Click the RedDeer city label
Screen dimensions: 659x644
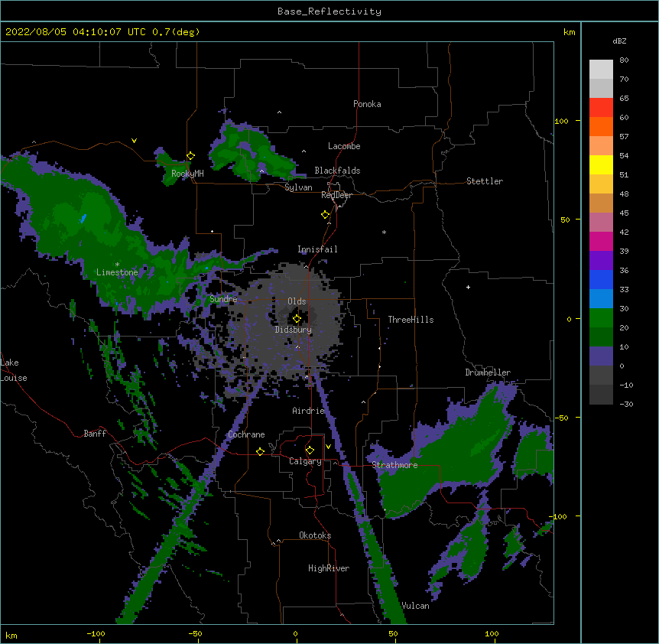point(336,195)
